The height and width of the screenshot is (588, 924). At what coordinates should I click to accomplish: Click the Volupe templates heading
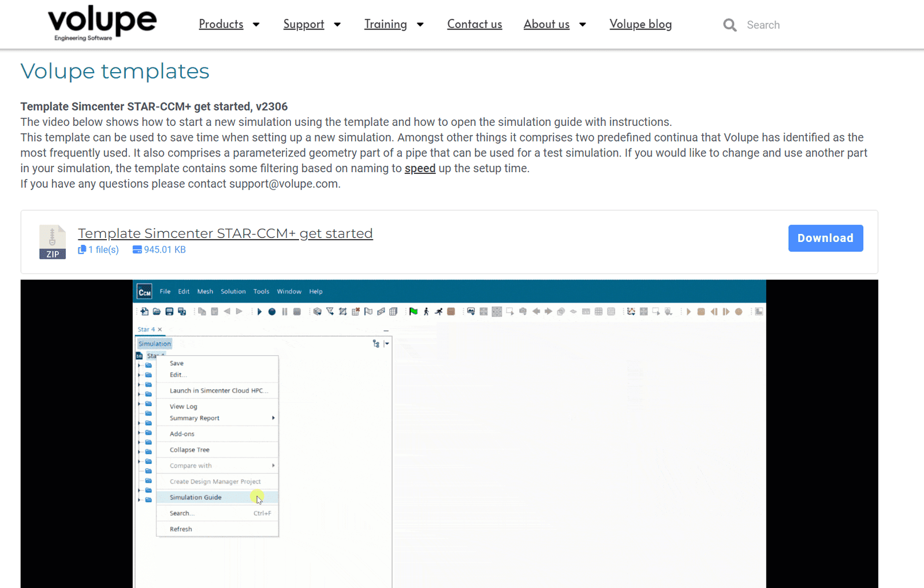115,71
